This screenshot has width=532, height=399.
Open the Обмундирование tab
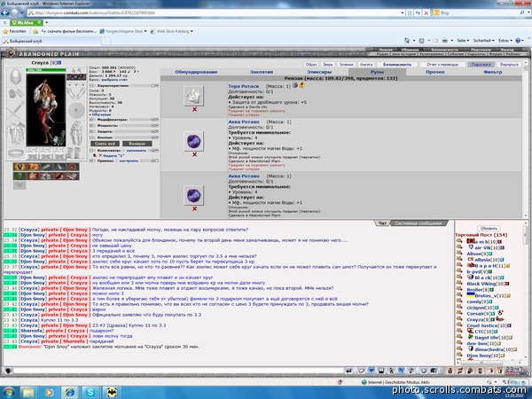click(196, 72)
